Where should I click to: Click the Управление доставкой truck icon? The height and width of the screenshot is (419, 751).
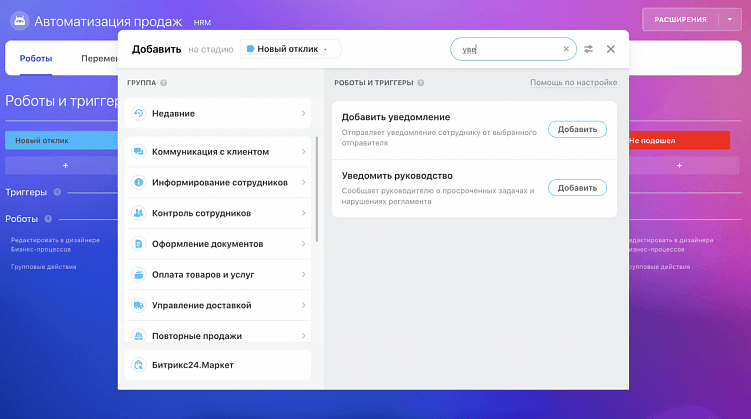coord(138,305)
